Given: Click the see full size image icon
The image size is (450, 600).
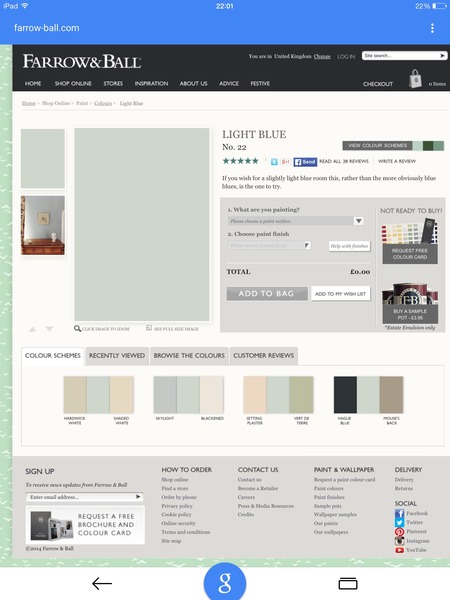Looking at the screenshot, I should [x=149, y=328].
